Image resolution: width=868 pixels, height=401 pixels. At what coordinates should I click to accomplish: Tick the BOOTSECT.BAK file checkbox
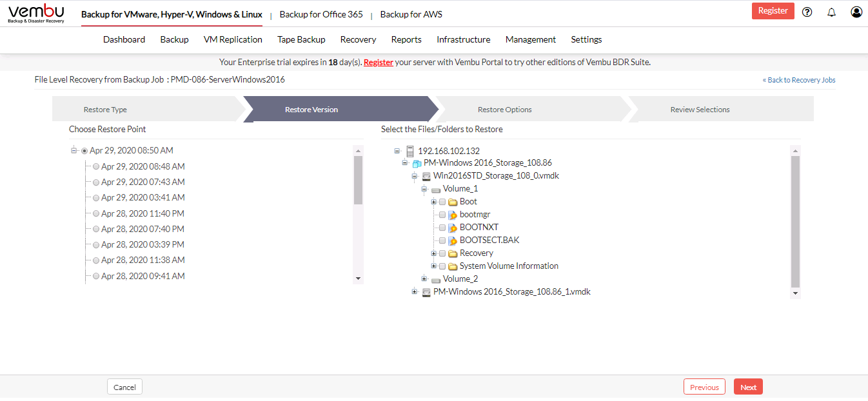442,240
